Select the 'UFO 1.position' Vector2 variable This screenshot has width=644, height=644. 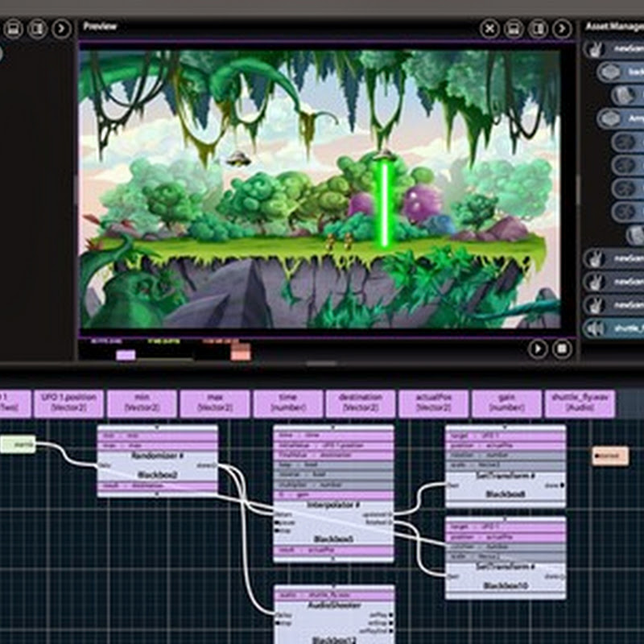[68, 403]
